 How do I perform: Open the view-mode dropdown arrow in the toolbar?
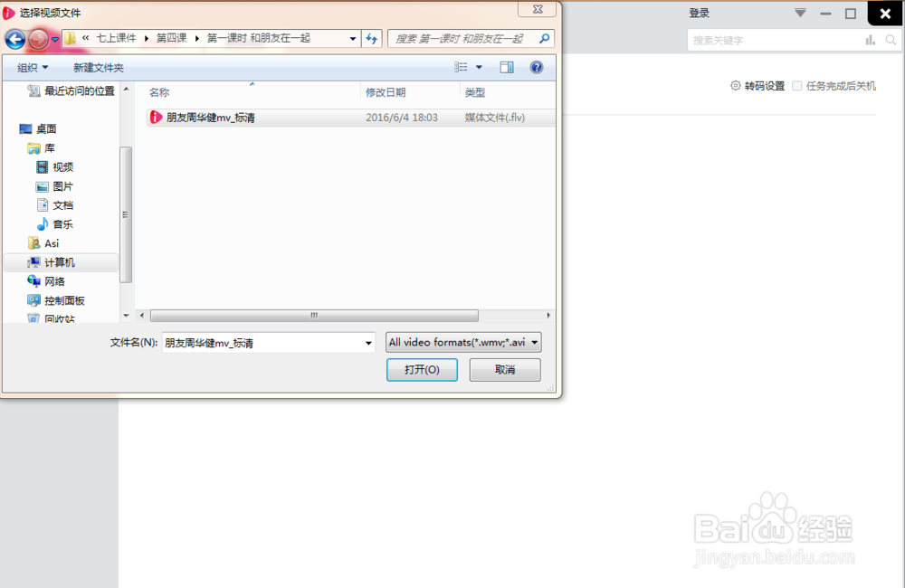click(x=480, y=67)
